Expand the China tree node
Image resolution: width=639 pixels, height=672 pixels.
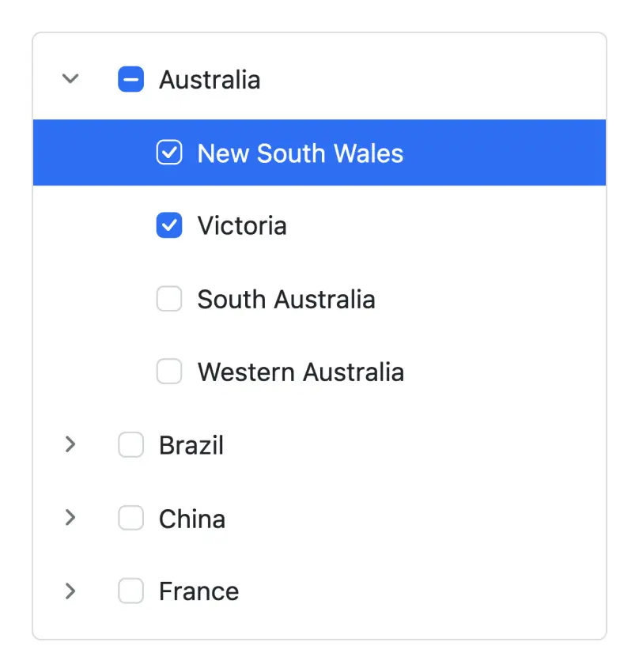tap(70, 518)
